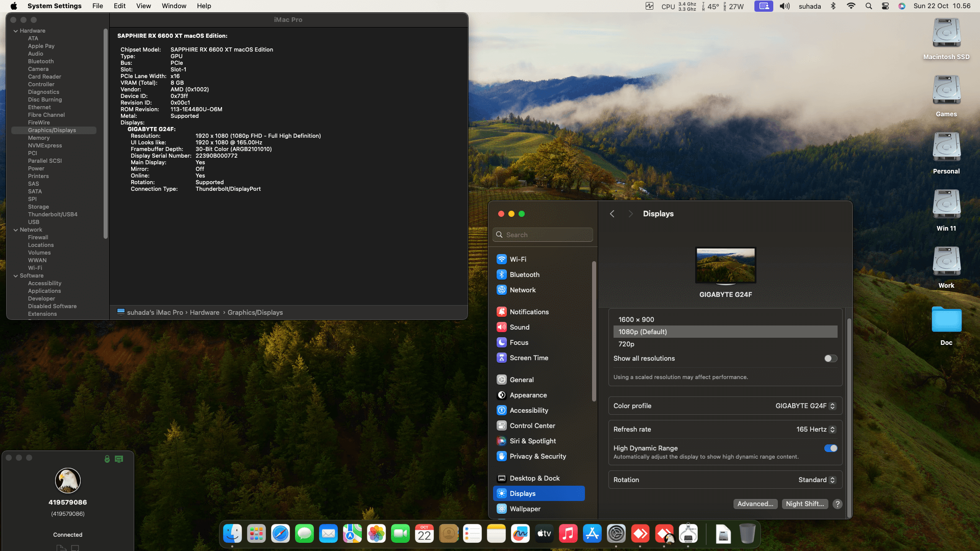Open Screen Time settings pane

coord(529,358)
